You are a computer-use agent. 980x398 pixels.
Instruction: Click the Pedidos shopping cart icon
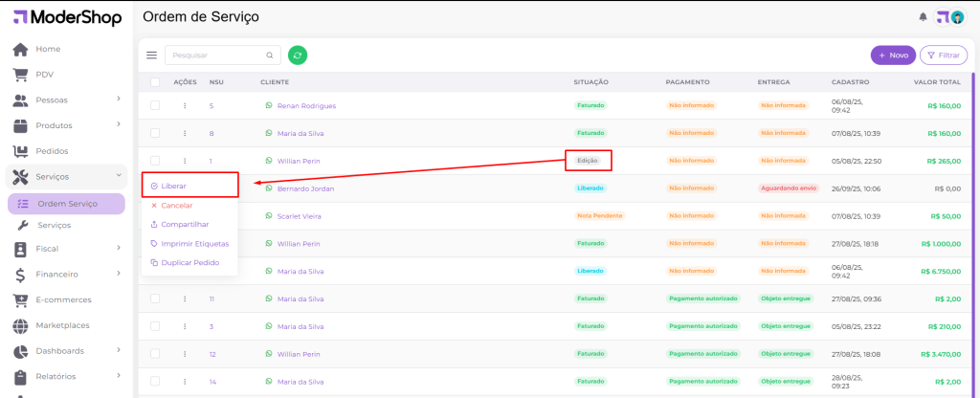[x=20, y=151]
